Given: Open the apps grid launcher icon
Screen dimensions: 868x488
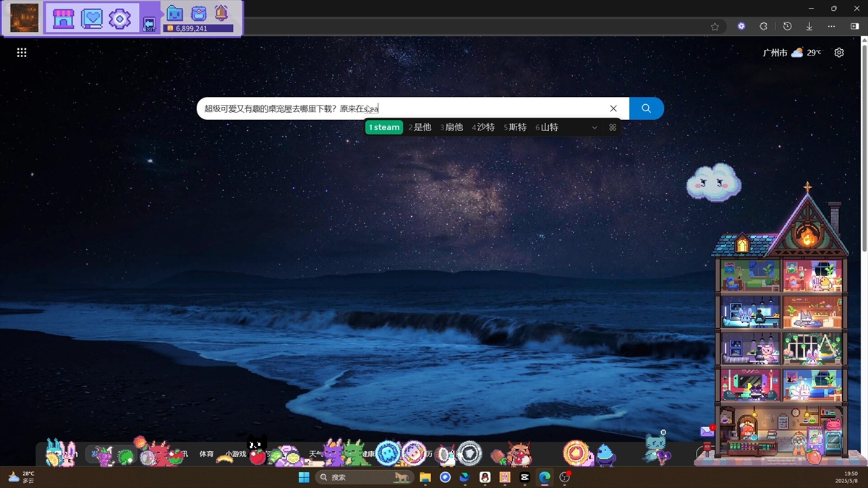Looking at the screenshot, I should (22, 53).
